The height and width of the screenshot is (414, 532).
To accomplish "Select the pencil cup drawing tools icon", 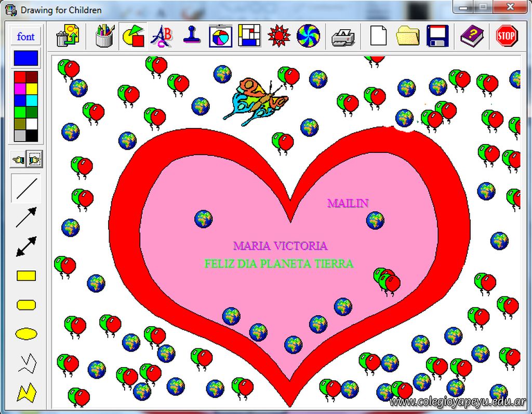I will pos(104,36).
